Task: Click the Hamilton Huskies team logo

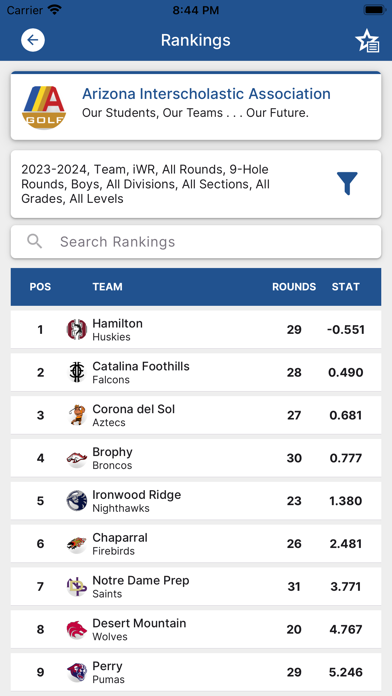Action: 77,329
